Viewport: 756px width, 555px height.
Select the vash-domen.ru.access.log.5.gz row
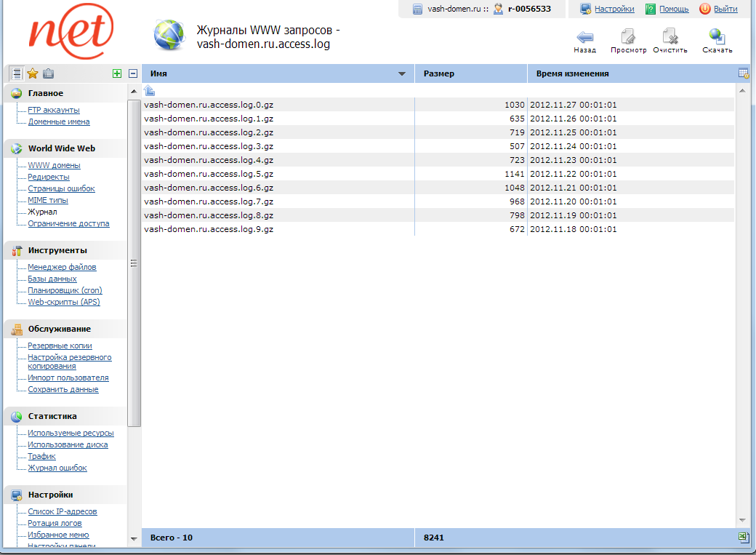(x=209, y=174)
